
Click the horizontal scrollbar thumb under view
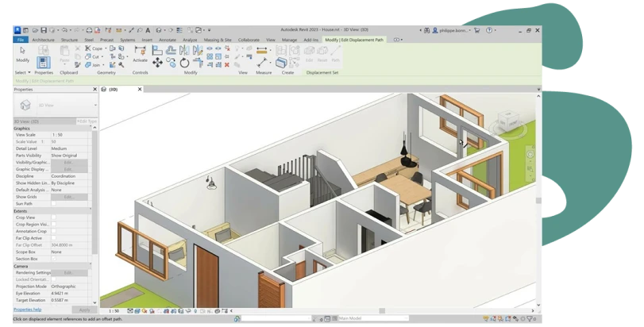381,311
